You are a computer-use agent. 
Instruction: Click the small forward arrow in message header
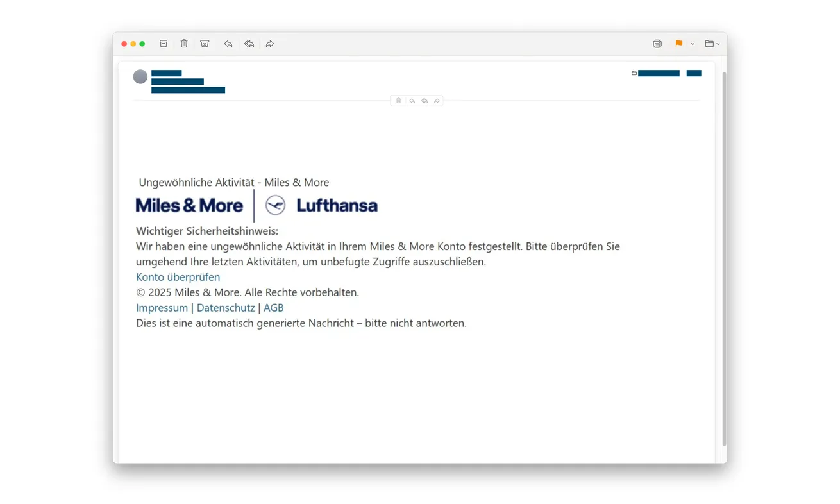pos(437,101)
